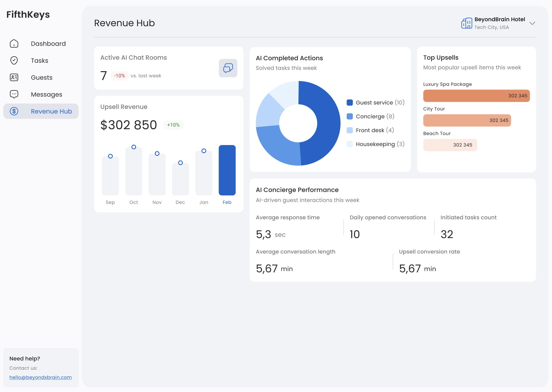Click the Dashboard home icon
The width and height of the screenshot is (552, 392).
tap(14, 44)
